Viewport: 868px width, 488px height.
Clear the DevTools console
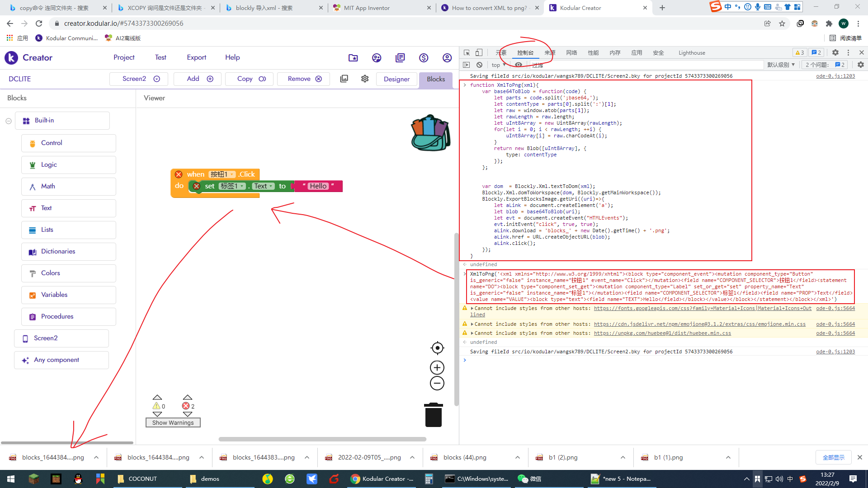[x=479, y=65]
